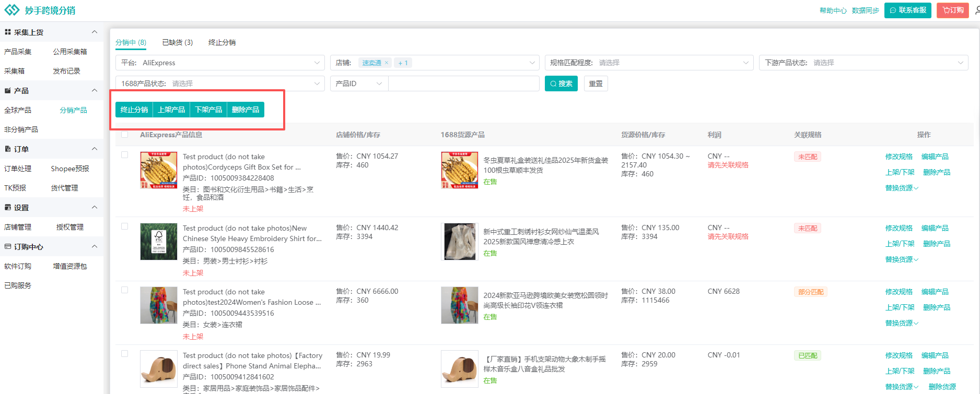Open the 平台 AliExpress dropdown

tap(220, 63)
